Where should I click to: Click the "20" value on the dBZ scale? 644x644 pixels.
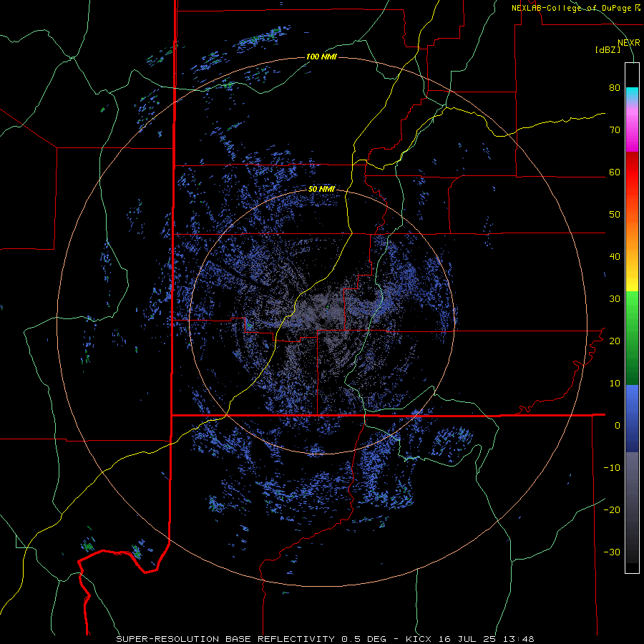[615, 341]
